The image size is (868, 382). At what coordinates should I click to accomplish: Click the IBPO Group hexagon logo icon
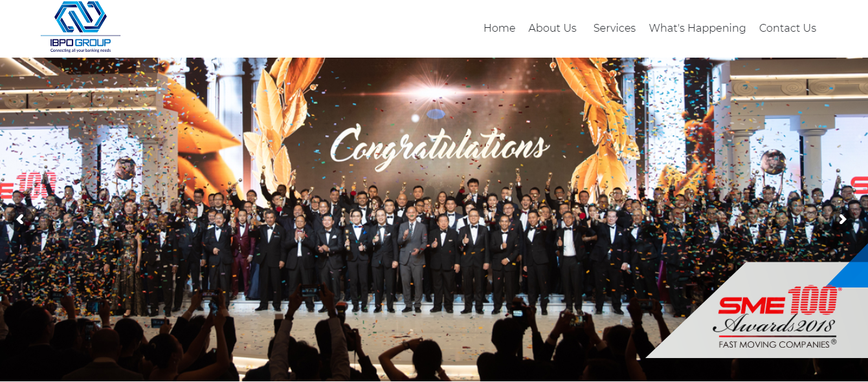click(80, 17)
